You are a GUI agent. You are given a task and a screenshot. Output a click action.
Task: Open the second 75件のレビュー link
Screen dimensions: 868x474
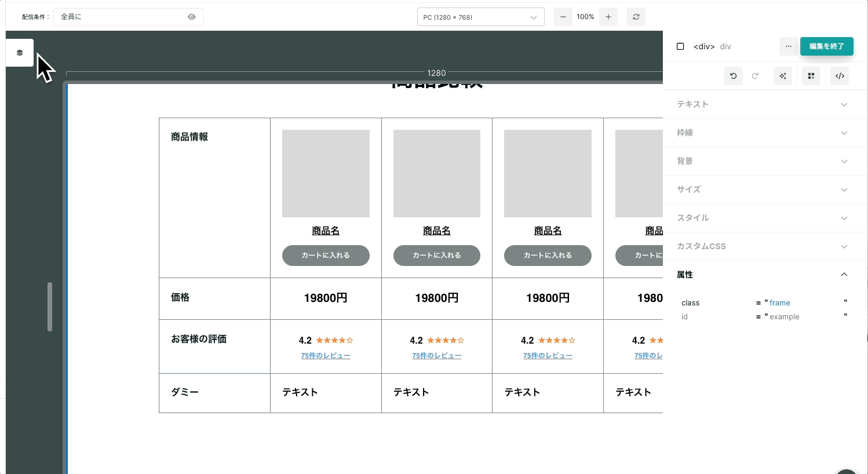pyautogui.click(x=437, y=356)
